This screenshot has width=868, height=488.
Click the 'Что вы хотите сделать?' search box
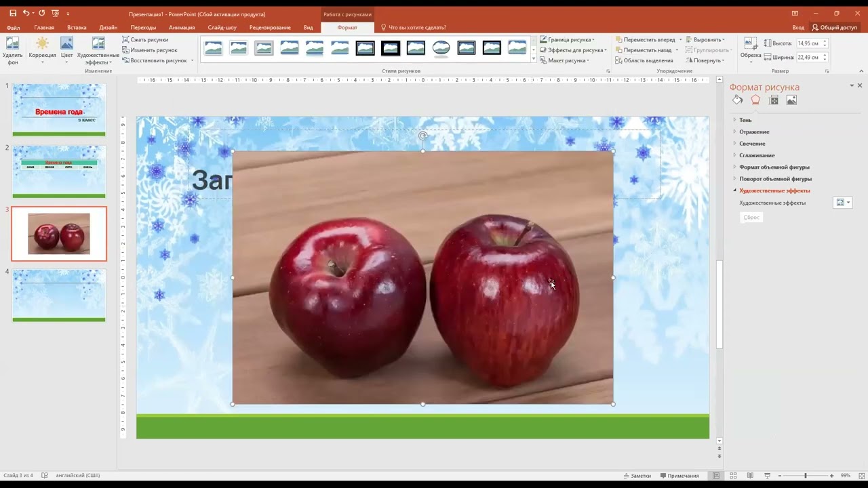(x=413, y=28)
